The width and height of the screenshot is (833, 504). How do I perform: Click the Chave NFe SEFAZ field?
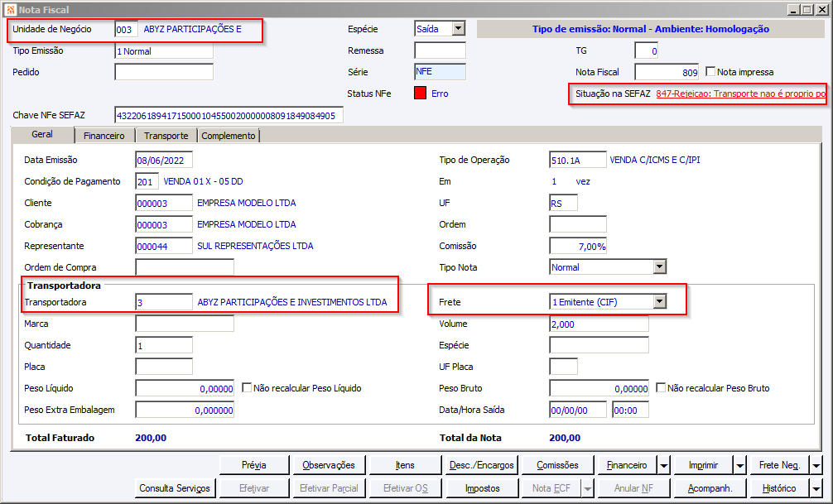pyautogui.click(x=229, y=115)
